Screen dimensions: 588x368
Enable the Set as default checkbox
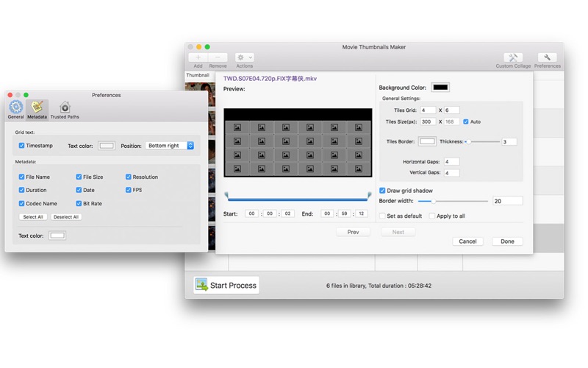[382, 216]
